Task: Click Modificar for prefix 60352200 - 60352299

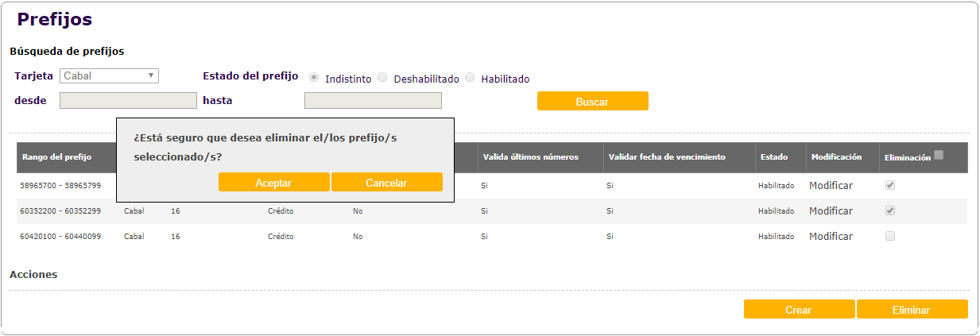Action: click(831, 211)
